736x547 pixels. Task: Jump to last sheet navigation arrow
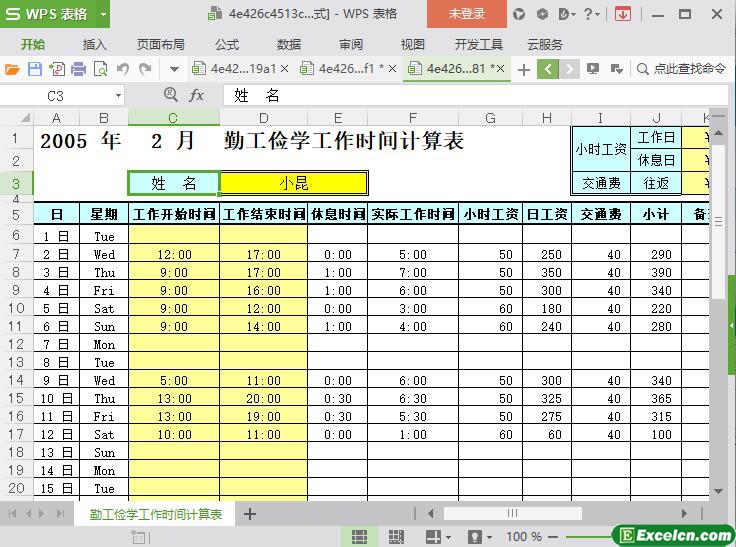(x=60, y=514)
